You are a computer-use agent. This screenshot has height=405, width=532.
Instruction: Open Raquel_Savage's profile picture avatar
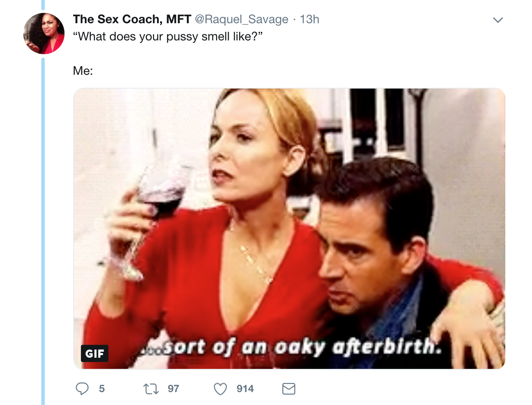click(44, 33)
